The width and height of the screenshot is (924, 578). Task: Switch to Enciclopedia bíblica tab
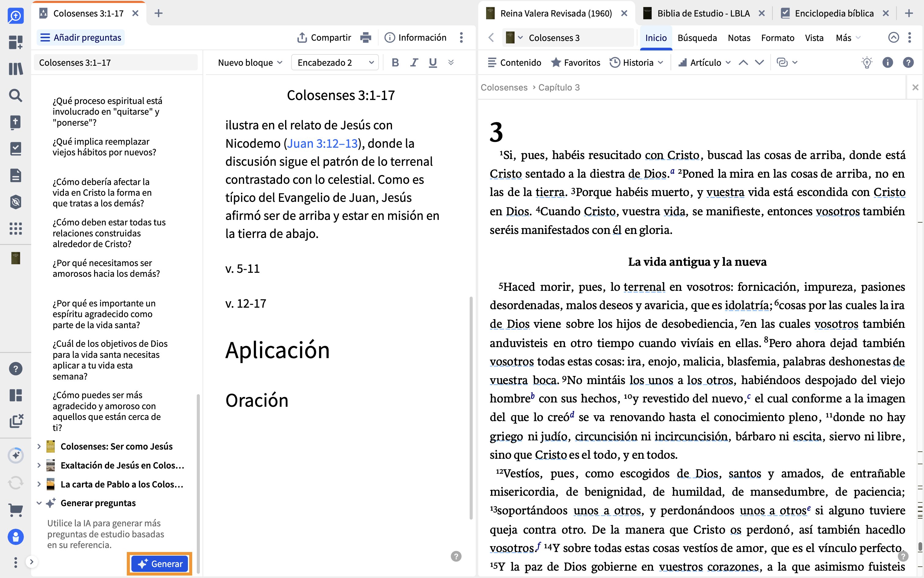pyautogui.click(x=834, y=13)
